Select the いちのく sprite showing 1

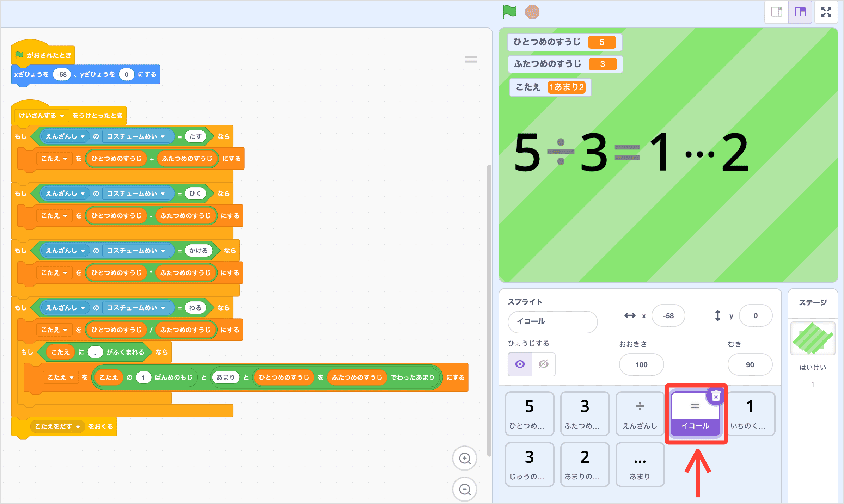click(750, 413)
